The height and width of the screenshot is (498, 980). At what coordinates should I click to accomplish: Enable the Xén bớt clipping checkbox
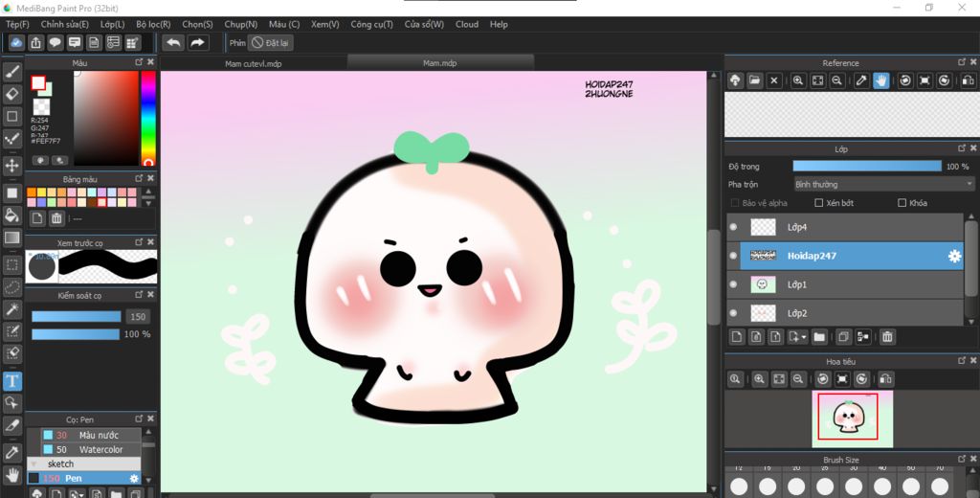coord(819,203)
